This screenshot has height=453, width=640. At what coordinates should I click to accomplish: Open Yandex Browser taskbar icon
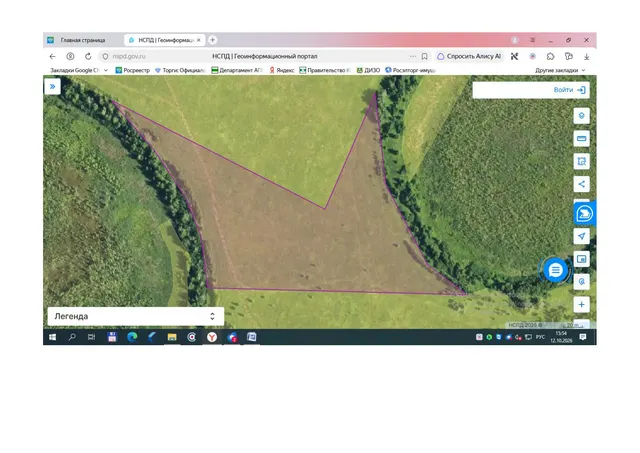(212, 337)
